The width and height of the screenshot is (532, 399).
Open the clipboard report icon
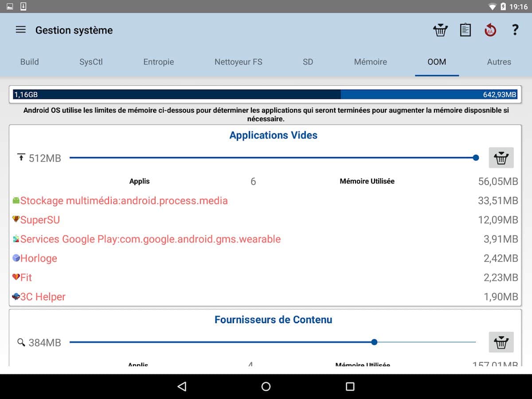point(465,30)
